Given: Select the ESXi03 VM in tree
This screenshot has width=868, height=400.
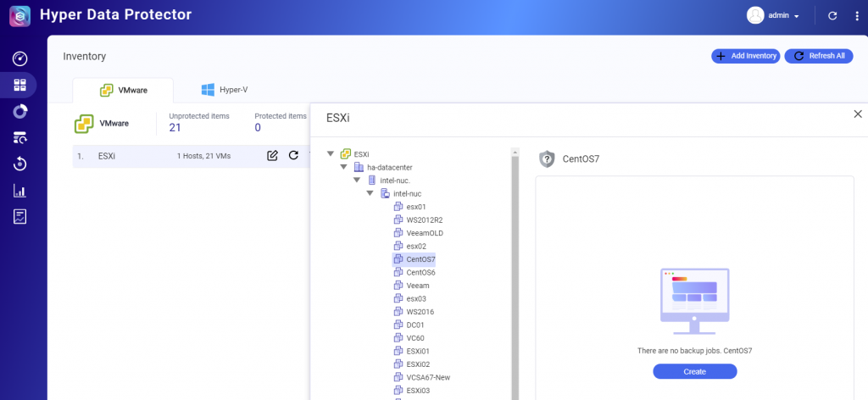Looking at the screenshot, I should pos(418,391).
